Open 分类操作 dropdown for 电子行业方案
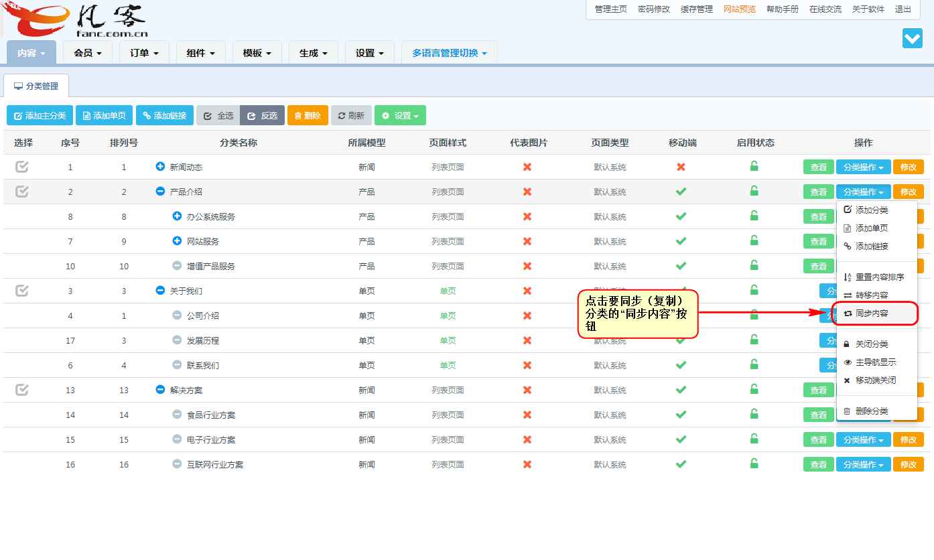The height and width of the screenshot is (560, 934). 863,439
